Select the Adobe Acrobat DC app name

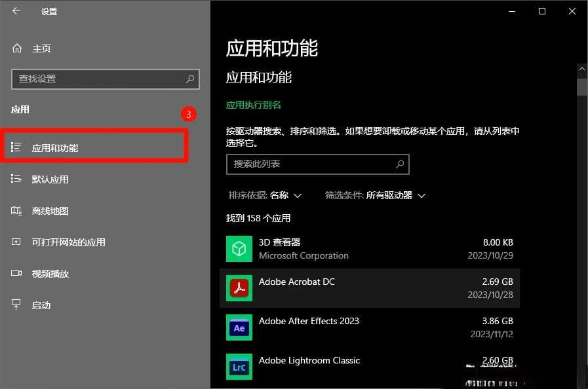pyautogui.click(x=297, y=282)
